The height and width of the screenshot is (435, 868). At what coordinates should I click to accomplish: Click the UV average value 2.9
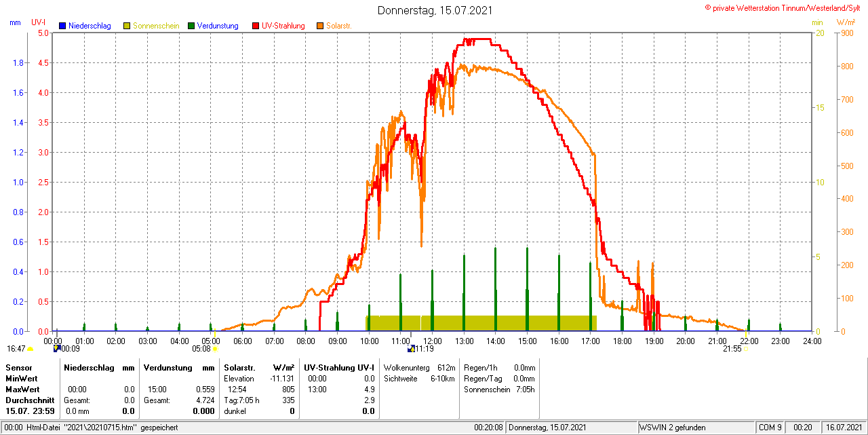[x=369, y=400]
